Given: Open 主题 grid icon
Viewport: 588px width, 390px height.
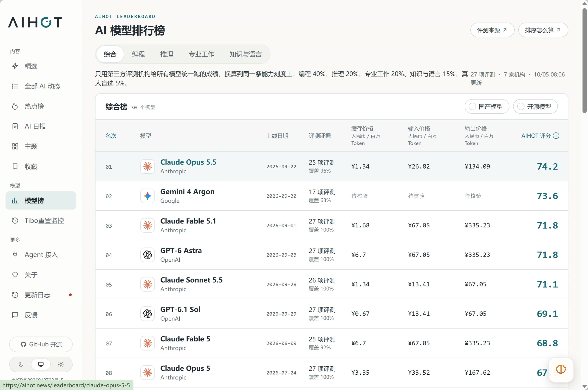Looking at the screenshot, I should [x=15, y=146].
